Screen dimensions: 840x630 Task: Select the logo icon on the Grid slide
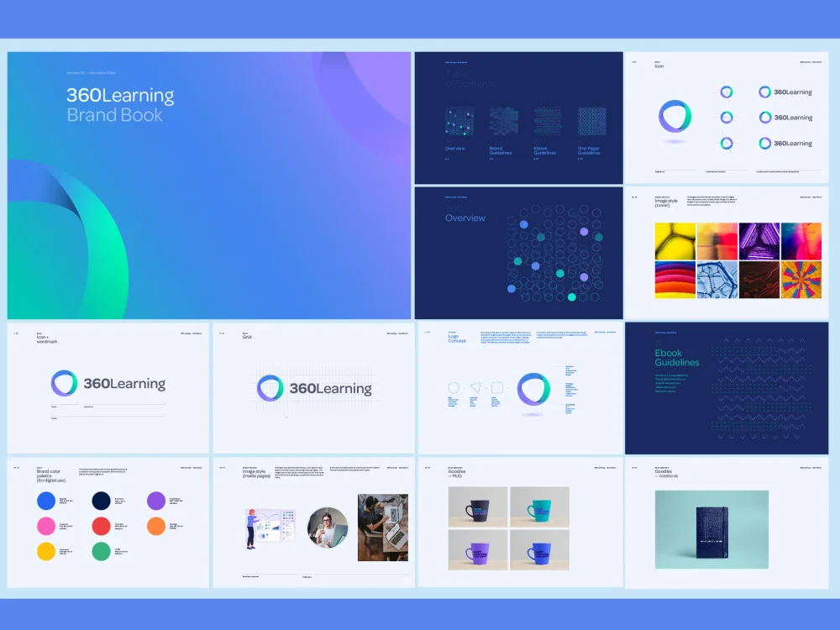click(x=270, y=388)
